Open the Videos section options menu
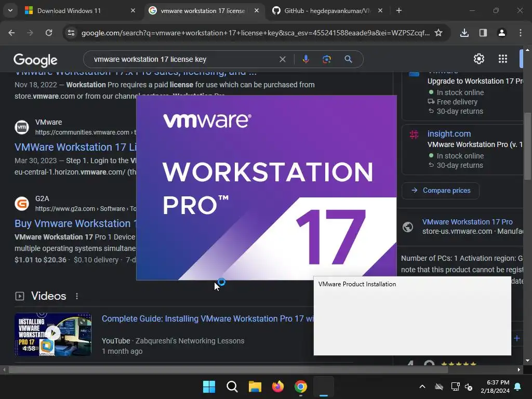 click(77, 296)
